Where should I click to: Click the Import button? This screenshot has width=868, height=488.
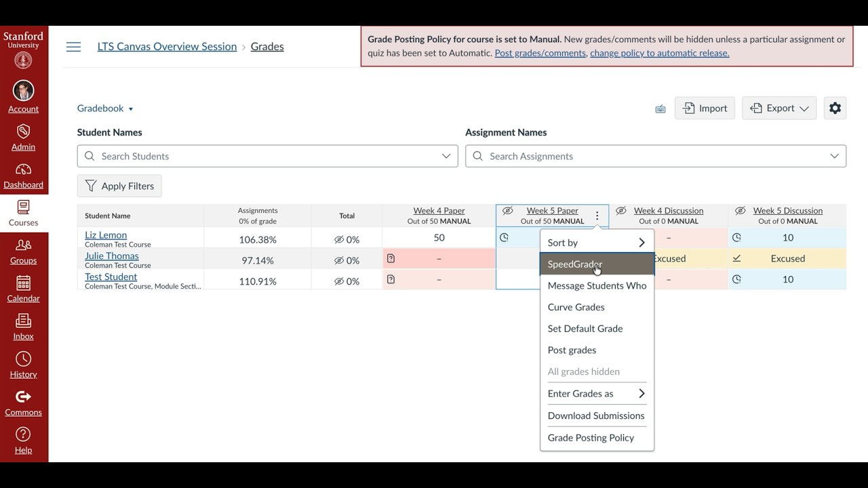point(705,108)
